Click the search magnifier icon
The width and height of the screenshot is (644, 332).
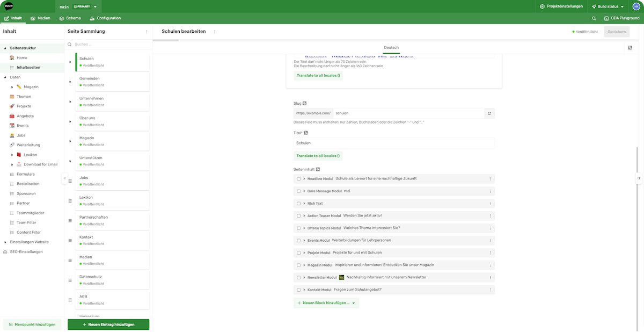coord(594,18)
